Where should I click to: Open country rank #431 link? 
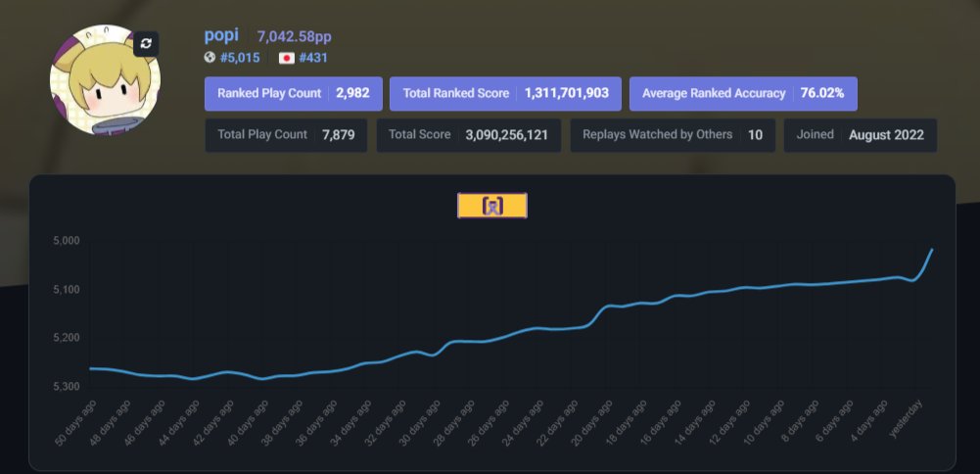tap(313, 58)
